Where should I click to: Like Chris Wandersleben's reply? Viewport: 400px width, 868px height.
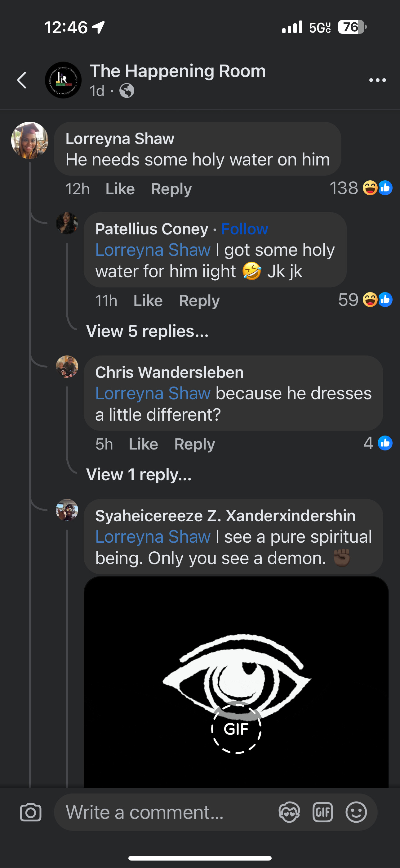pos(143,444)
